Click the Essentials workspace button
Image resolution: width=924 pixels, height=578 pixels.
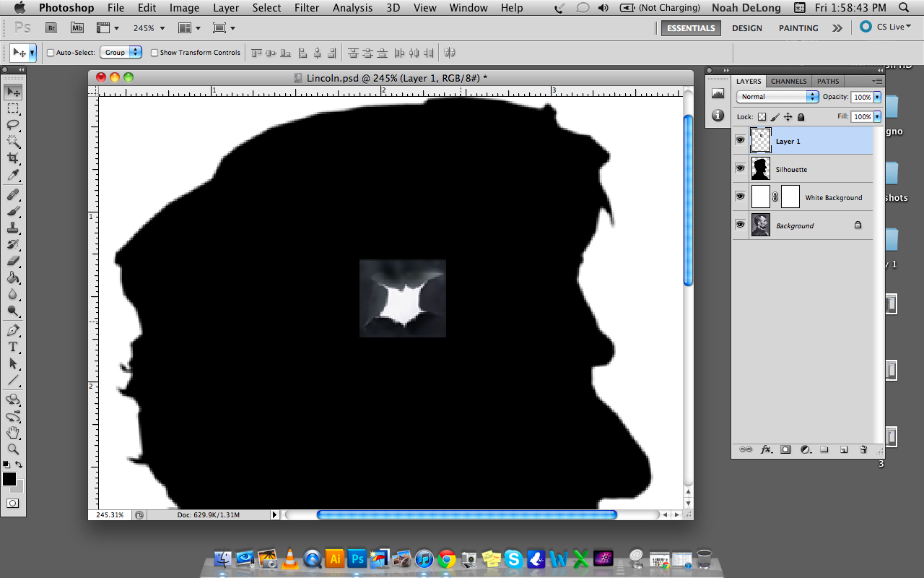pos(691,28)
